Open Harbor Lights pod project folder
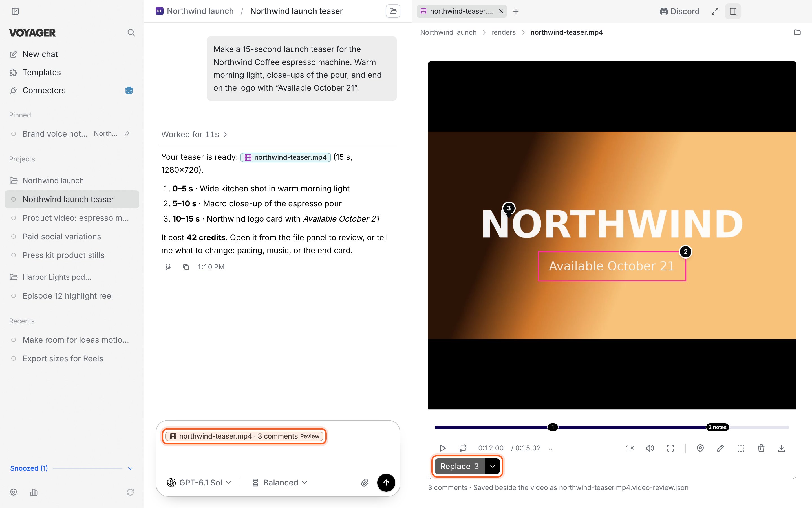 click(72, 277)
